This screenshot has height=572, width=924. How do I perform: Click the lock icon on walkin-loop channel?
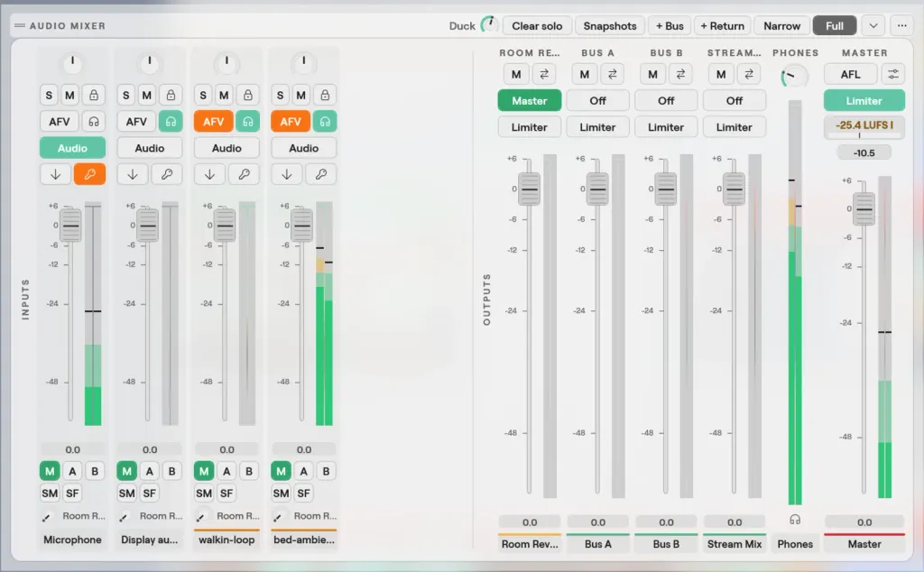[248, 95]
